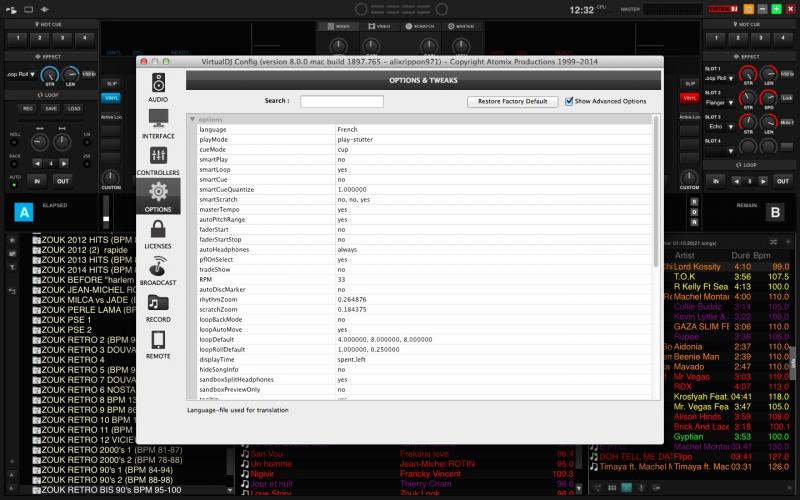Click the grey minimize button in VirtualDJ top bar
800x500 pixels.
click(x=762, y=9)
